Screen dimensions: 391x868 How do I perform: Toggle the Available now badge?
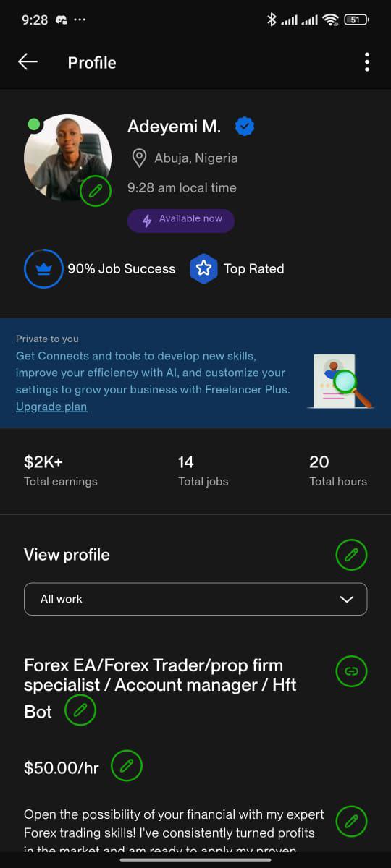[181, 220]
